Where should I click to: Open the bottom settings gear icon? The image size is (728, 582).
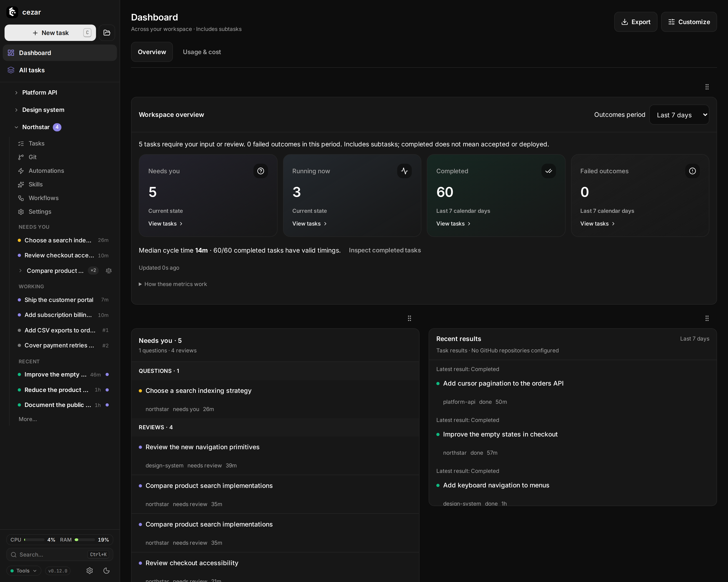(x=89, y=571)
